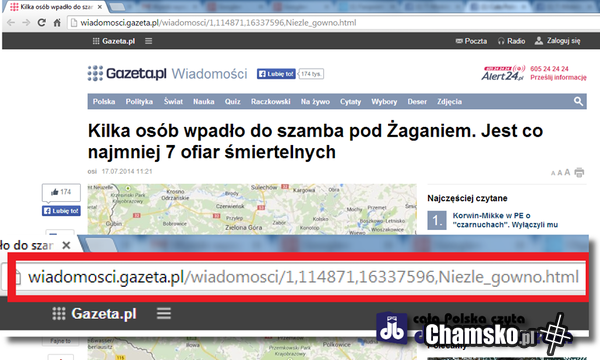
Task: Open the Polityka navigation tab
Action: coord(139,102)
